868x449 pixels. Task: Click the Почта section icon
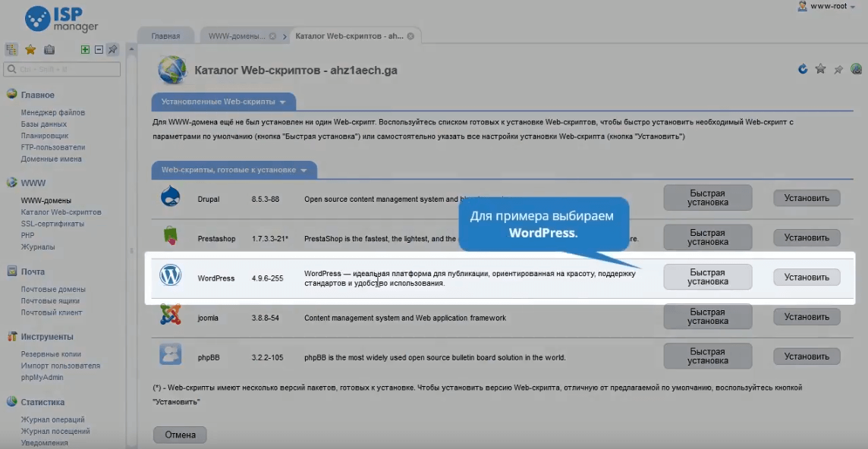(11, 272)
